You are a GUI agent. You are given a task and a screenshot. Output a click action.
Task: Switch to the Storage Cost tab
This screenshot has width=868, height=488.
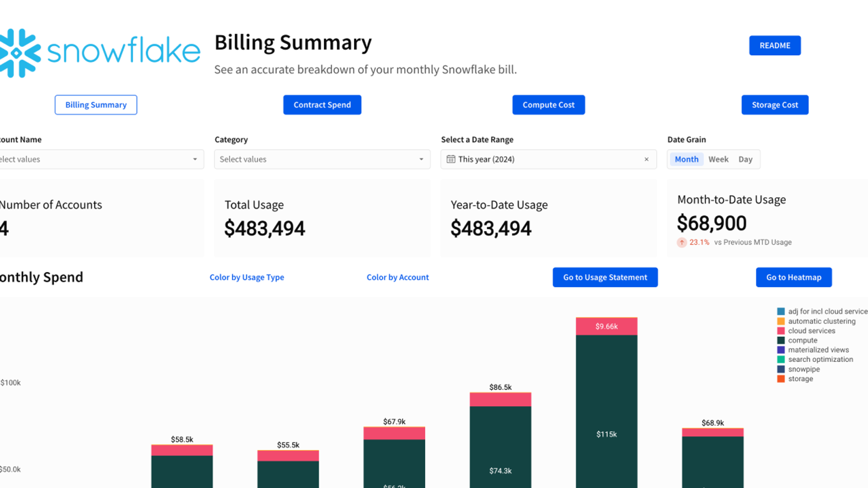[775, 105]
